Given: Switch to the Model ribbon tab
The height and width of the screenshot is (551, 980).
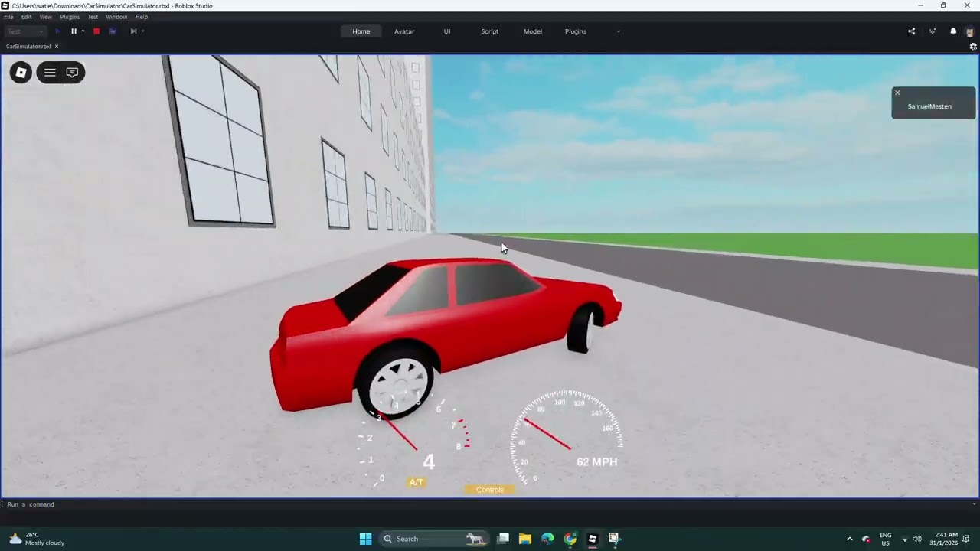Looking at the screenshot, I should [x=533, y=31].
